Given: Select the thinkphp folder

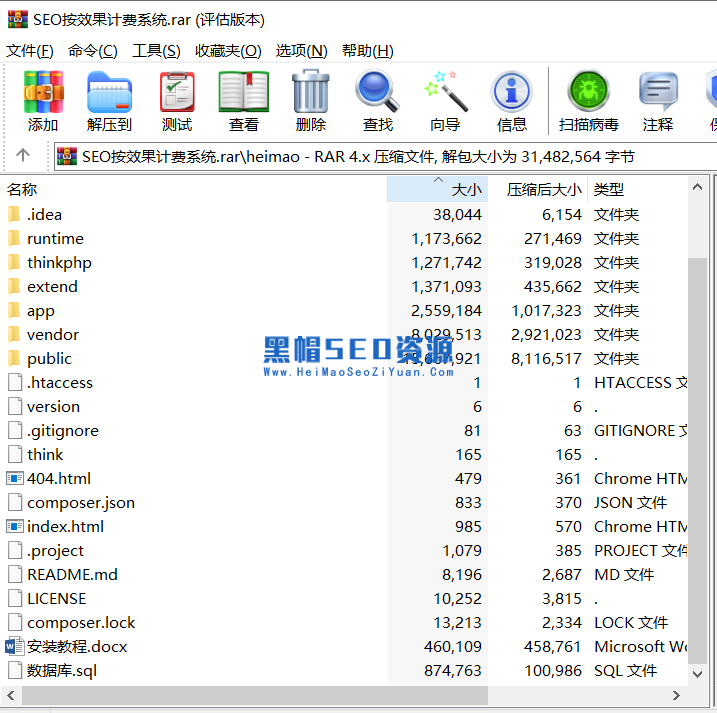Looking at the screenshot, I should point(59,262).
